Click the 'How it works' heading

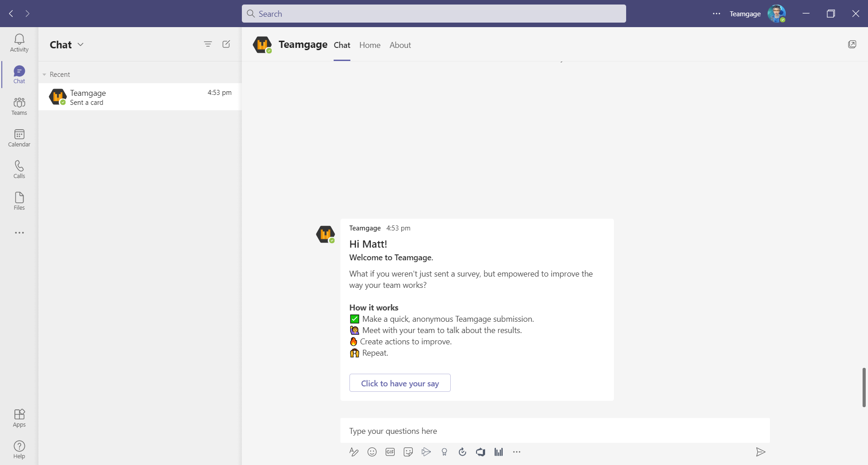click(374, 307)
